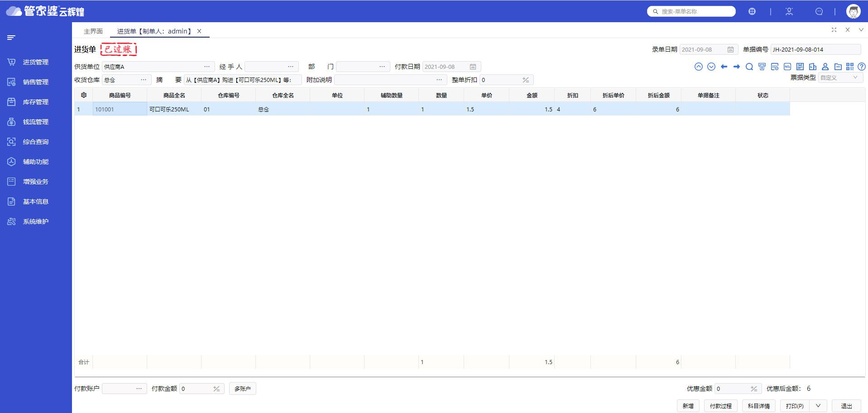The width and height of the screenshot is (868, 413).
Task: Go to previous document with left arrow
Action: pos(724,67)
